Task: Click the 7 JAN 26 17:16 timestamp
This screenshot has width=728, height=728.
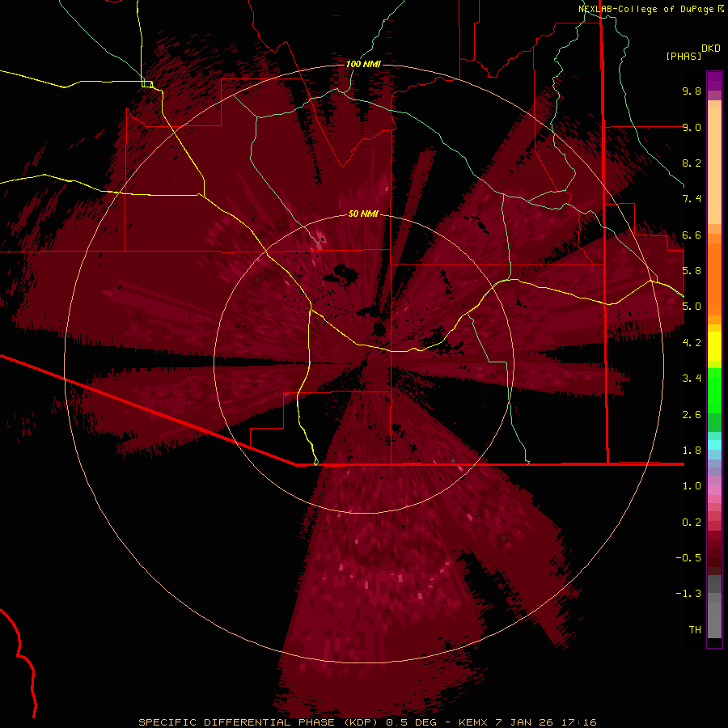Action: pyautogui.click(x=546, y=722)
